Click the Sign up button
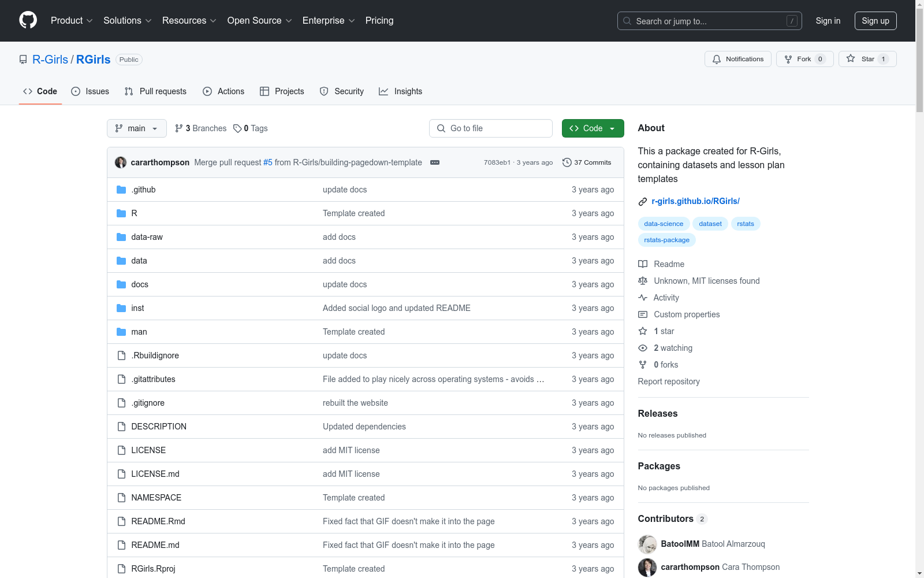The height and width of the screenshot is (578, 924). [x=875, y=21]
